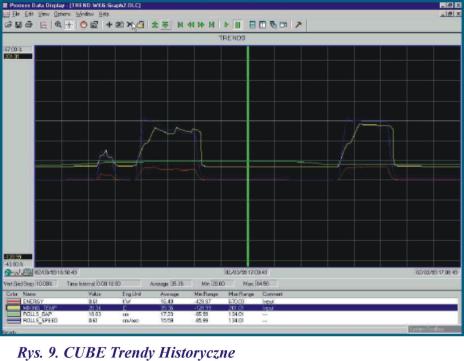Screen dimensions: 464x361
Task: Click the green jump-to-start button
Action: coord(180,25)
